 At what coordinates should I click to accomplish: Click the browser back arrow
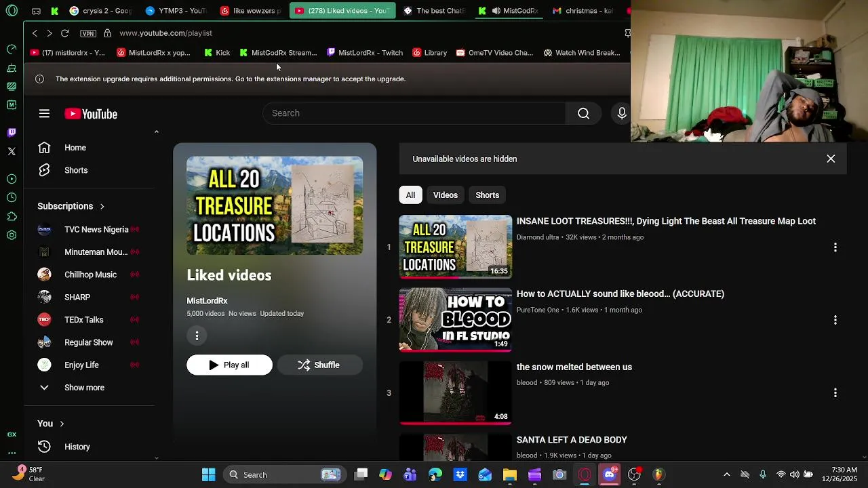coord(35,33)
